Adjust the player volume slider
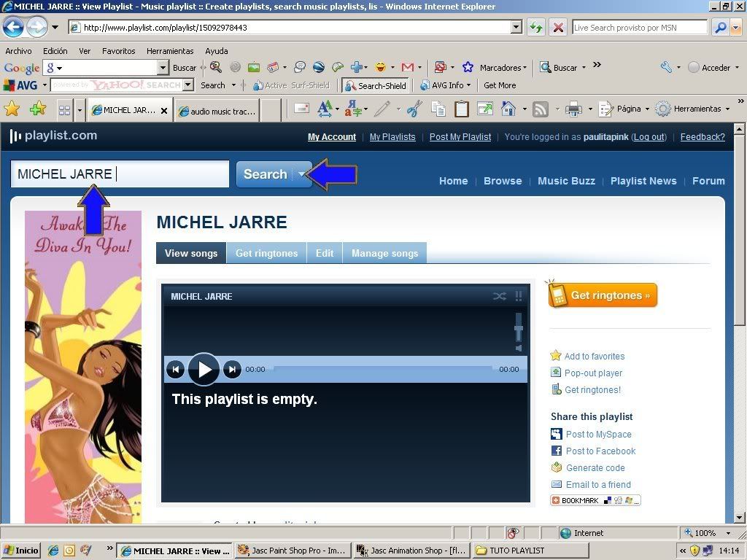 (x=519, y=332)
